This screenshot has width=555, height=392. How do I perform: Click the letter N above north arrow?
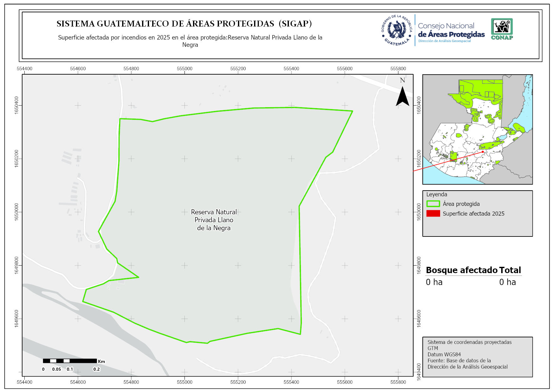pyautogui.click(x=402, y=80)
